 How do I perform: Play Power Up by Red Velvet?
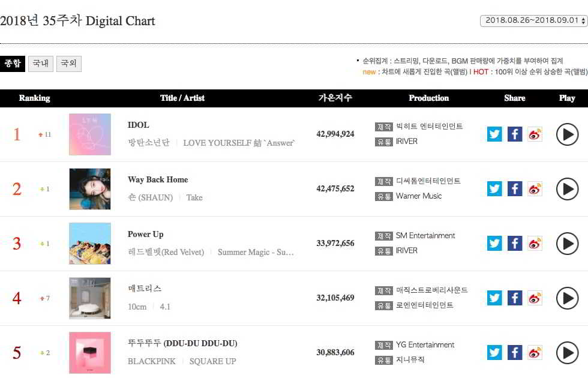tap(567, 244)
